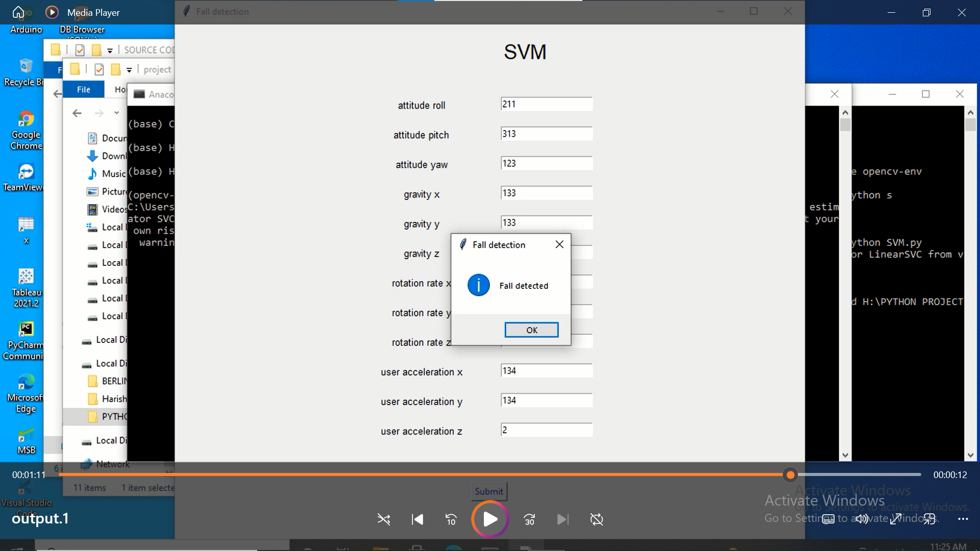
Task: Click the Media Player repeat icon
Action: click(x=596, y=519)
